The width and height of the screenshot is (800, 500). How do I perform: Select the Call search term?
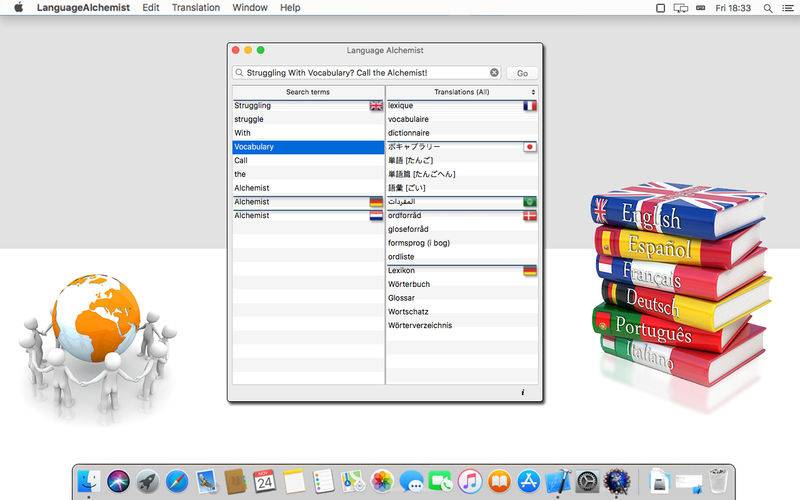coord(308,161)
